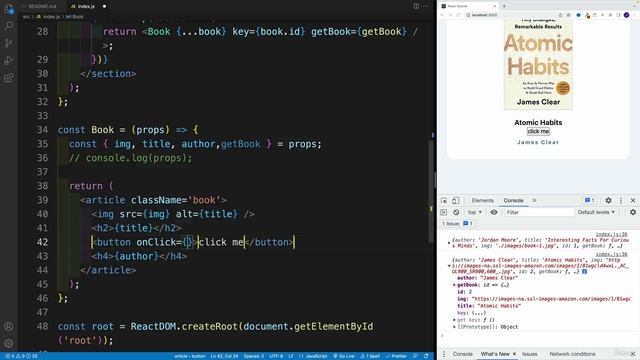Click the DevTools inspect element icon
The image size is (640, 360).
coord(444,200)
